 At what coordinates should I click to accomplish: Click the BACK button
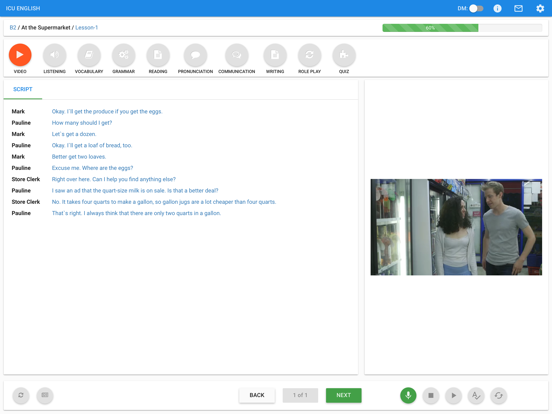click(257, 395)
